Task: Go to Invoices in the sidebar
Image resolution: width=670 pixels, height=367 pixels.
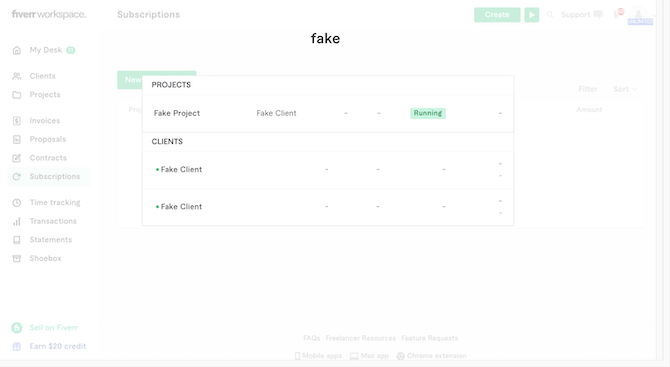Action: pyautogui.click(x=44, y=120)
